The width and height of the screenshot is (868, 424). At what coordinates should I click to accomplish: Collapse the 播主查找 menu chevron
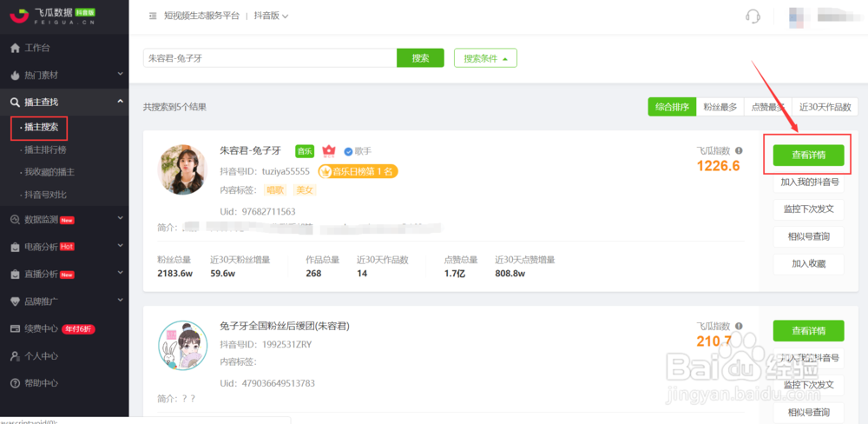point(120,101)
